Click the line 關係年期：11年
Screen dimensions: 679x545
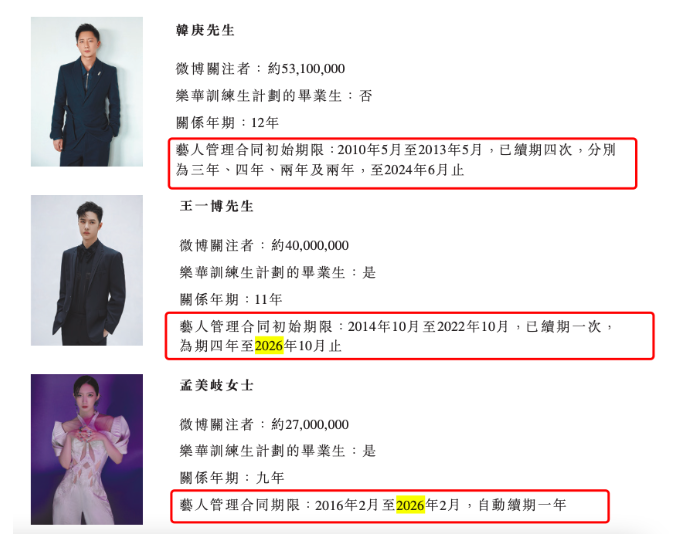pos(231,299)
